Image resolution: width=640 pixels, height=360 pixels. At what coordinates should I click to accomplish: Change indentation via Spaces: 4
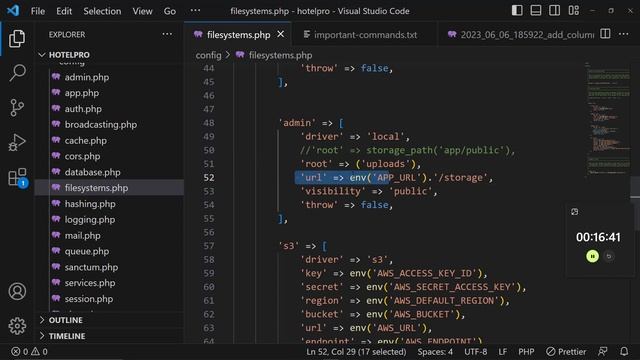pyautogui.click(x=435, y=351)
